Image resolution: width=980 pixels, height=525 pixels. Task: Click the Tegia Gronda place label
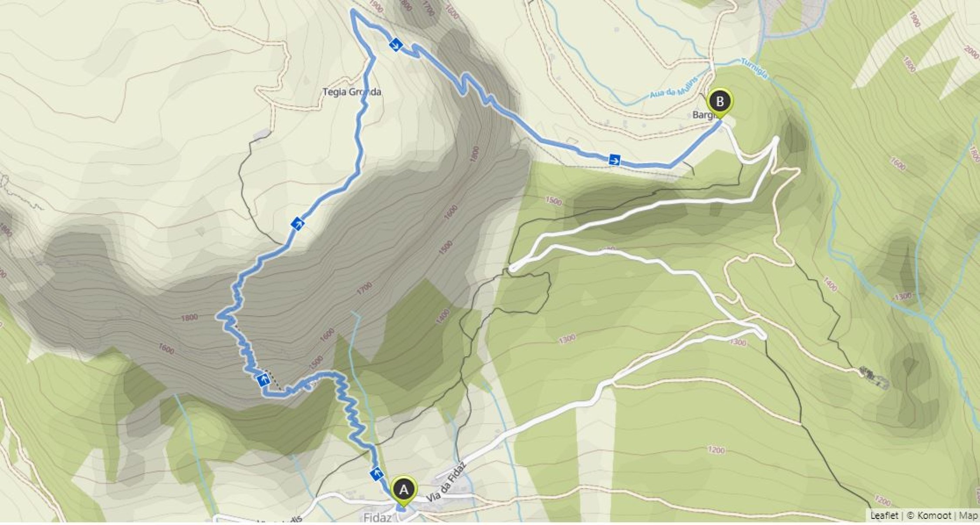[352, 92]
